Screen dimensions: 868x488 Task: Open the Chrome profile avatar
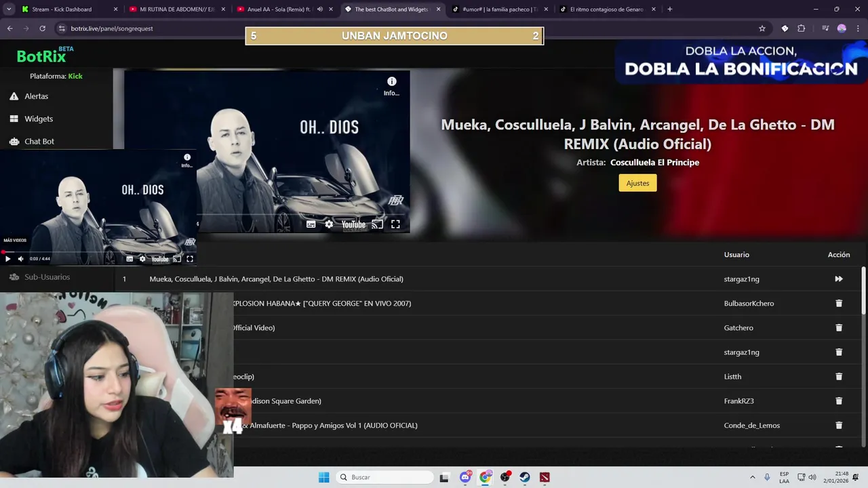click(x=842, y=28)
